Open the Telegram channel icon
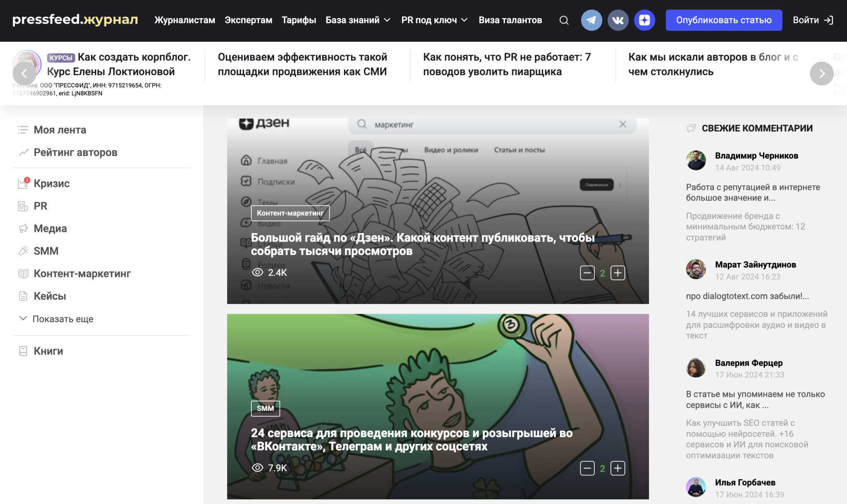The width and height of the screenshot is (847, 504). tap(591, 20)
